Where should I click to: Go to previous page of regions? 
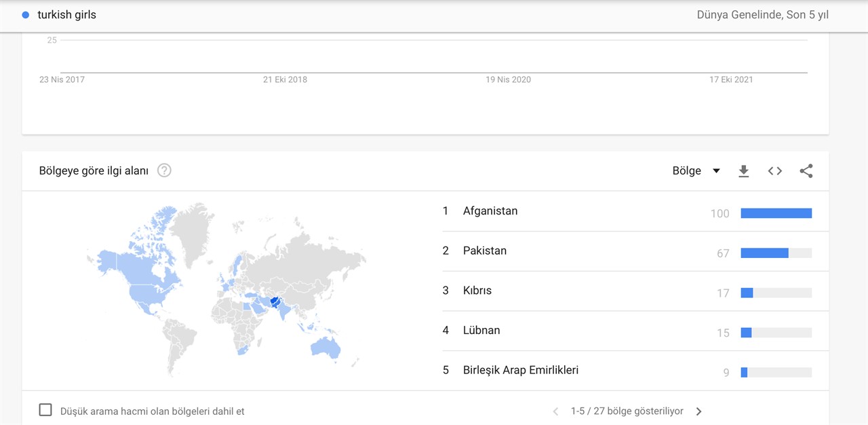click(x=556, y=411)
